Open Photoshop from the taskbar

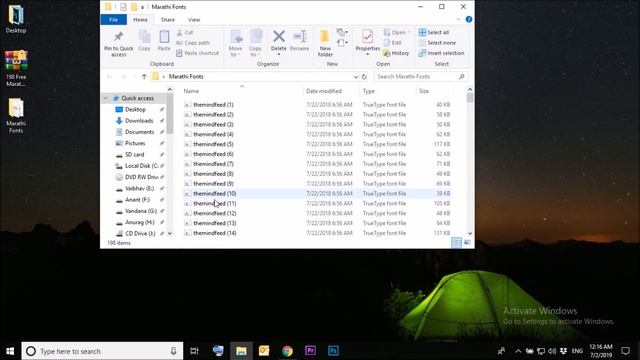pos(333,351)
